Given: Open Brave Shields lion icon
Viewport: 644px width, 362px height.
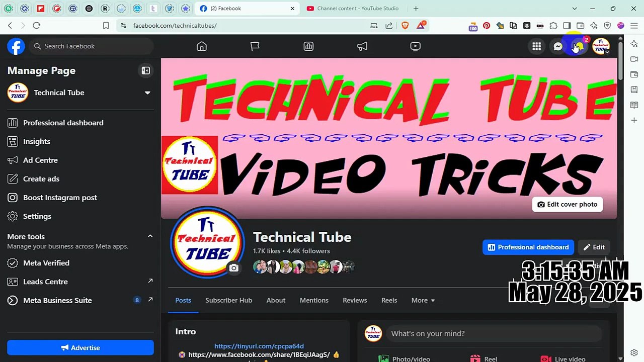Looking at the screenshot, I should click(406, 26).
